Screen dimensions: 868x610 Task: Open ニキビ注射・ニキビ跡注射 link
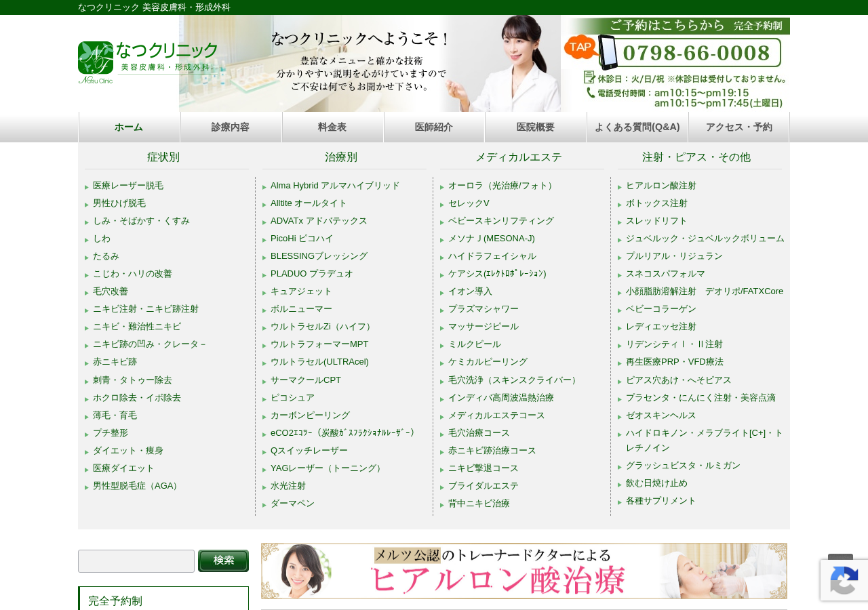(x=146, y=309)
